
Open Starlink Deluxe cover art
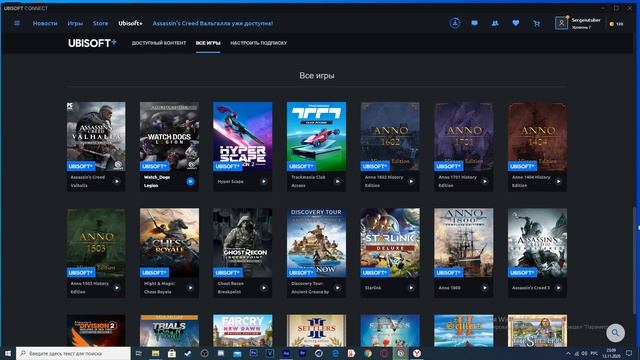tap(390, 242)
